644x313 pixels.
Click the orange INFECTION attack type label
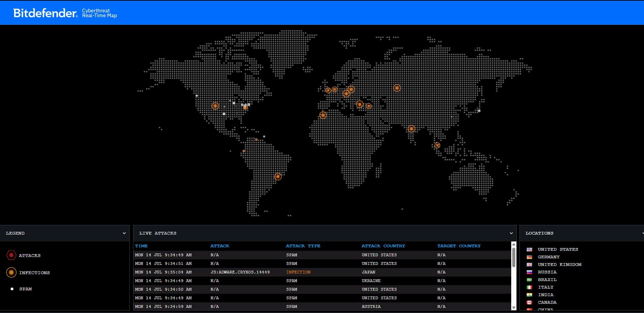(x=298, y=272)
